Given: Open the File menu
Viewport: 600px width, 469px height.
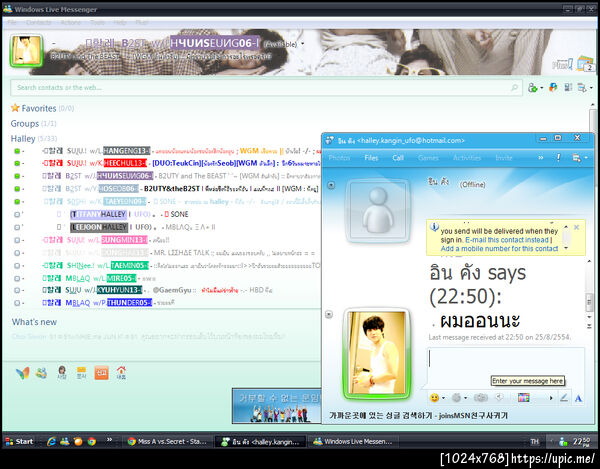Looking at the screenshot, I should 12,22.
